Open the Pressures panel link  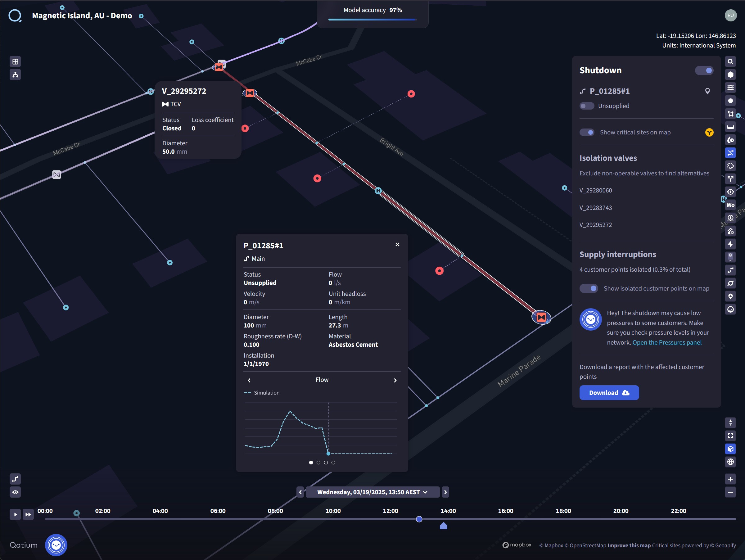click(x=666, y=342)
